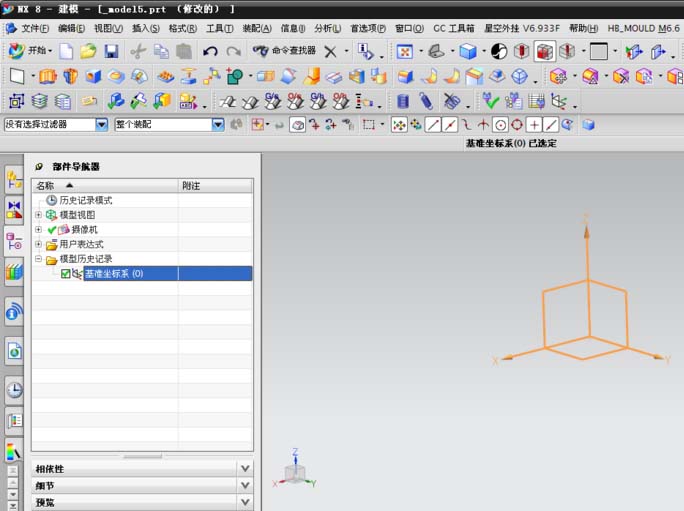Click the Fit view icon
Image resolution: width=684 pixels, height=511 pixels.
coord(404,51)
